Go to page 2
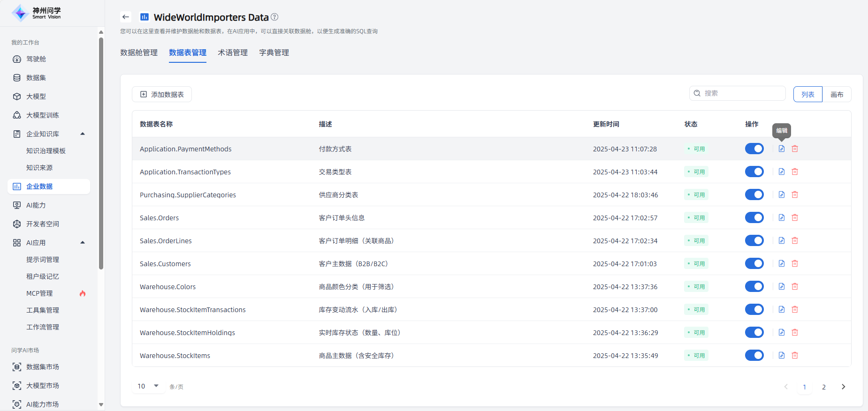Screen dimensions: 868x411 [x=824, y=387]
